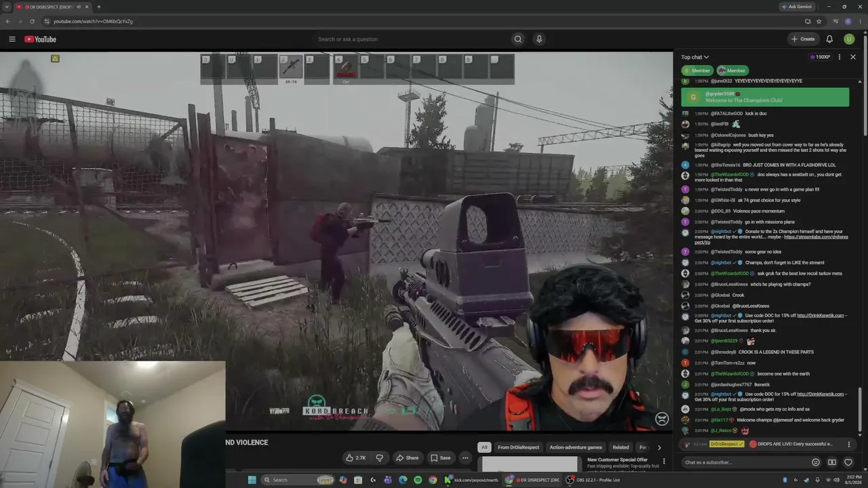Click the message "bush key yes"
868x488 pixels.
tap(761, 136)
